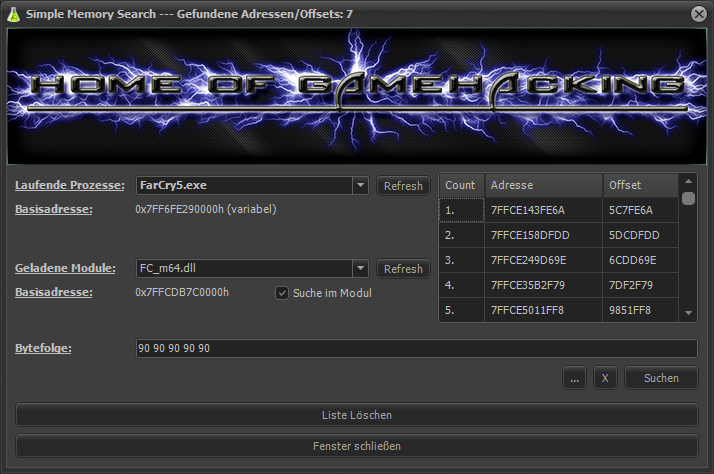Select result row count 2.
The height and width of the screenshot is (474, 714).
462,235
